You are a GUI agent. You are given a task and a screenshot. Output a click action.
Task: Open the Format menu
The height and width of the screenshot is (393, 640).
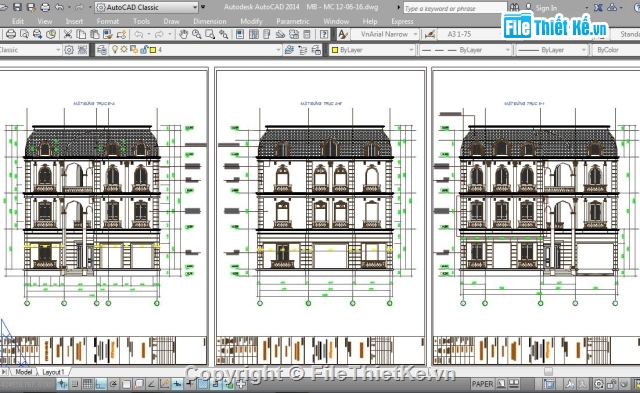click(108, 21)
